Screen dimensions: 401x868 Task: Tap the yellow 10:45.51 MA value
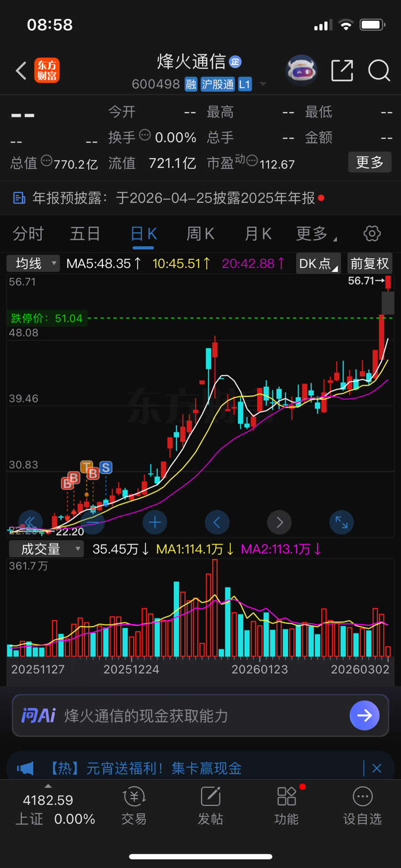181,263
